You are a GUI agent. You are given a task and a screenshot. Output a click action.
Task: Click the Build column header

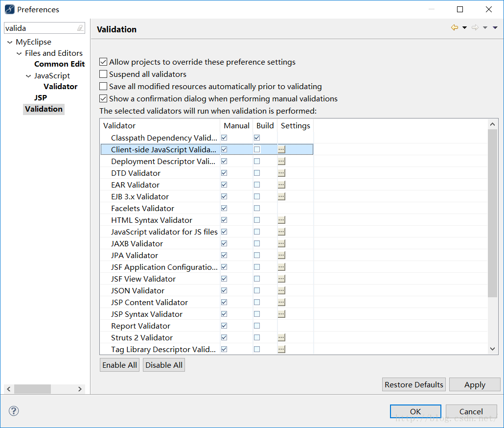[265, 125]
